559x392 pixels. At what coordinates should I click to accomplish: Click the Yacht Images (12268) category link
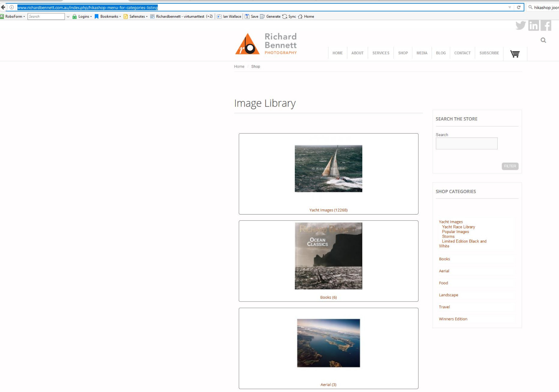point(329,210)
